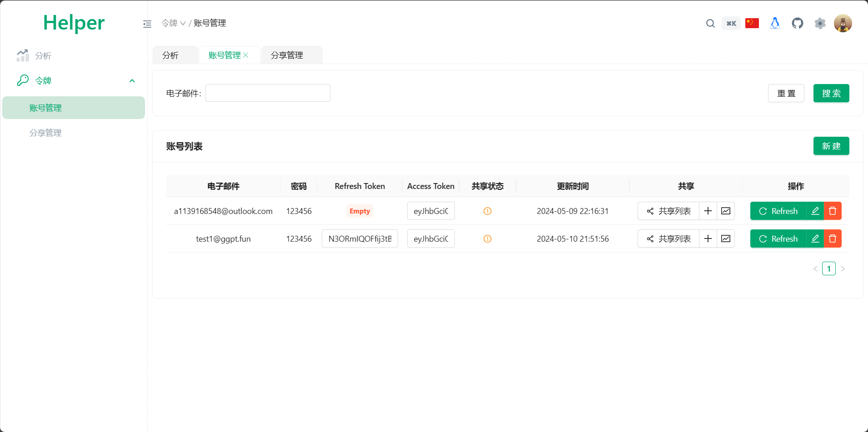The height and width of the screenshot is (432, 868).
Task: Select 分享管理 in the sidebar
Action: pos(45,133)
